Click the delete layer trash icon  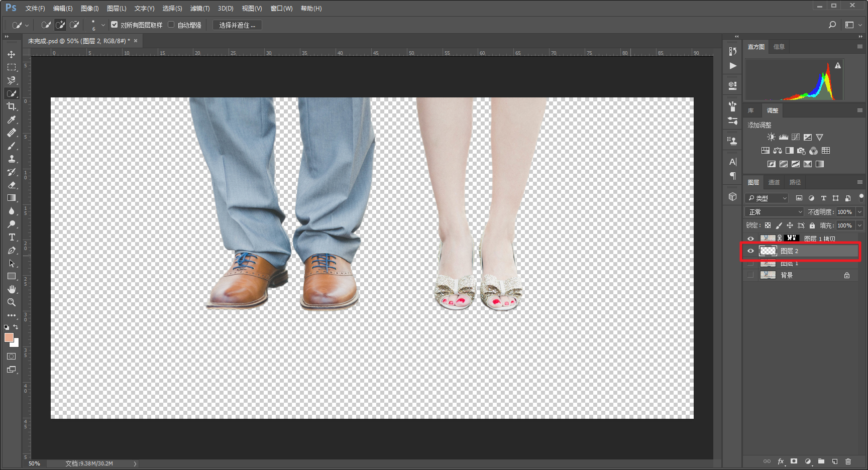848,461
